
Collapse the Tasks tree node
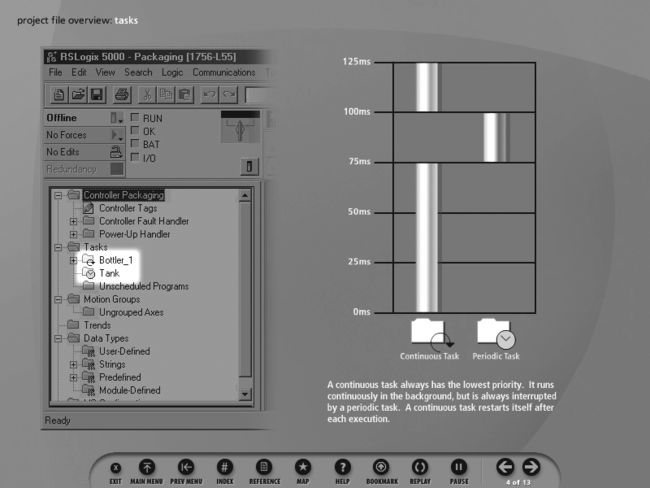[58, 248]
